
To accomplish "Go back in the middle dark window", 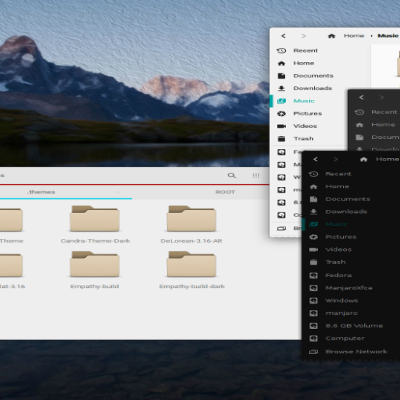I will tap(361, 97).
